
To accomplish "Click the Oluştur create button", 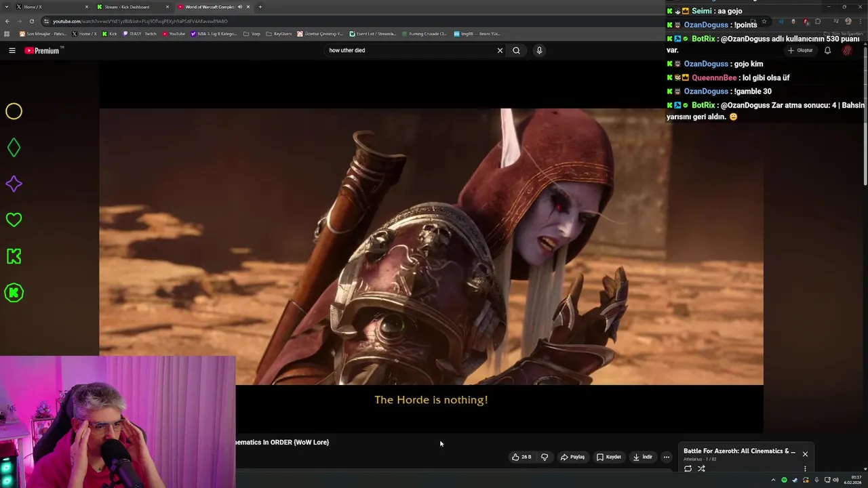I will tap(800, 50).
